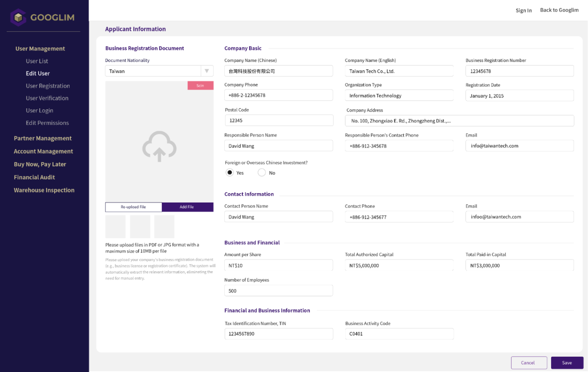Open User Verification page

pos(47,98)
